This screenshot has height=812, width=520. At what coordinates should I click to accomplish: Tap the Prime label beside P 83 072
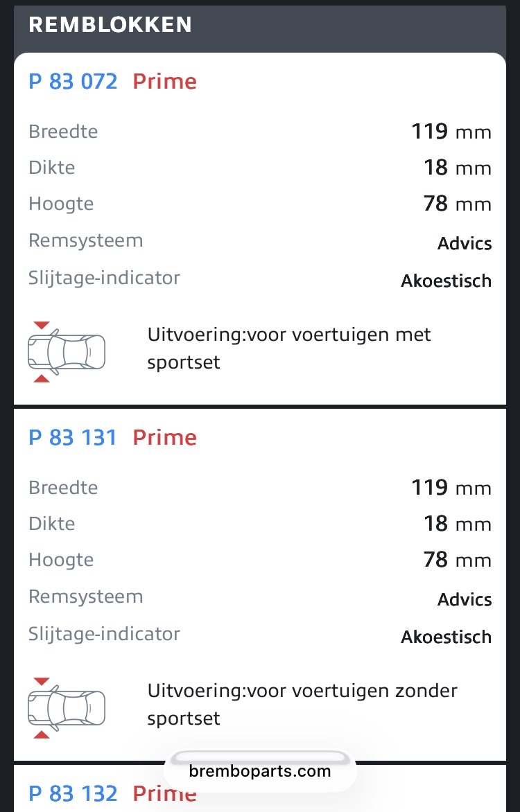point(165,82)
